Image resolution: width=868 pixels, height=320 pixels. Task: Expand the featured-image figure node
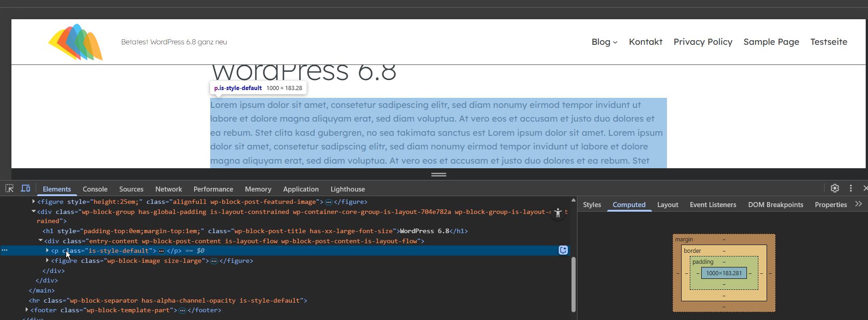(x=33, y=202)
